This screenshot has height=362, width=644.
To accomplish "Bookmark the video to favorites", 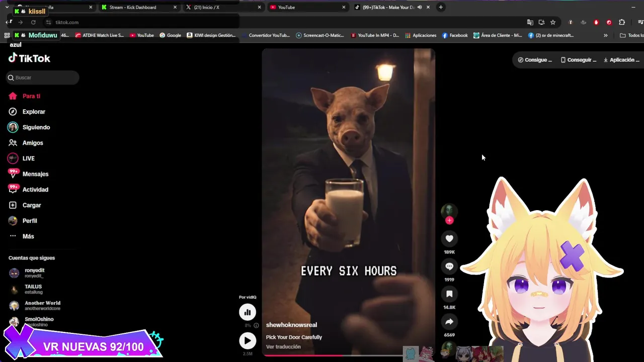I will (x=449, y=294).
